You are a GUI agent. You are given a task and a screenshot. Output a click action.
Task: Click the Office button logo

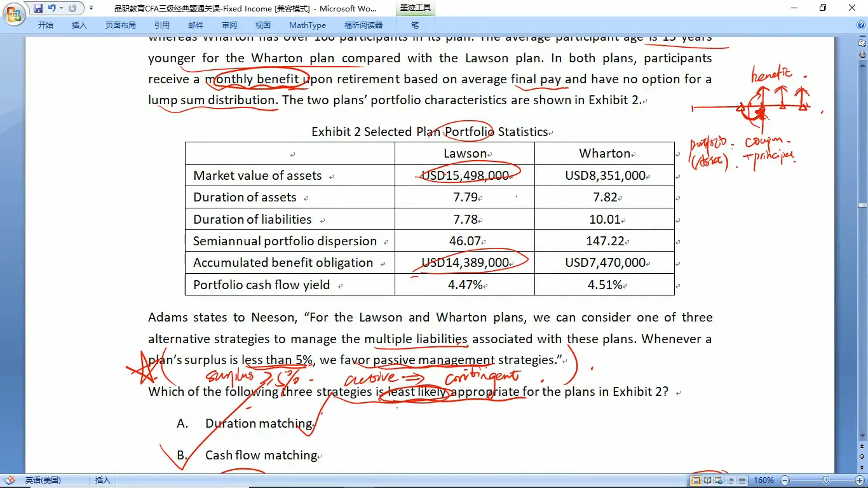(x=13, y=13)
